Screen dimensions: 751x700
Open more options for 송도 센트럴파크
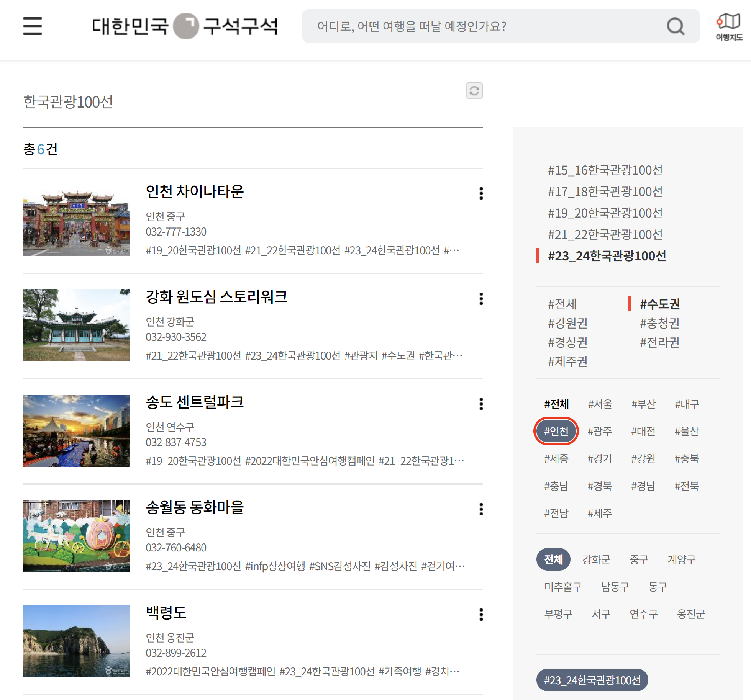[x=481, y=404]
